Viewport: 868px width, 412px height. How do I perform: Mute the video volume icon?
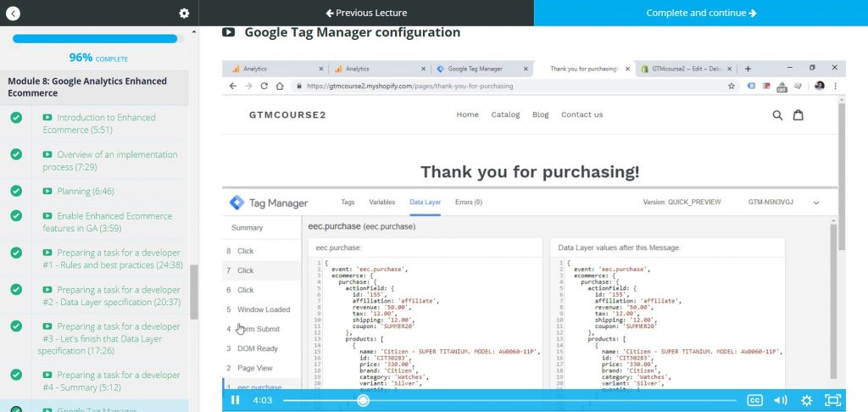coord(781,400)
